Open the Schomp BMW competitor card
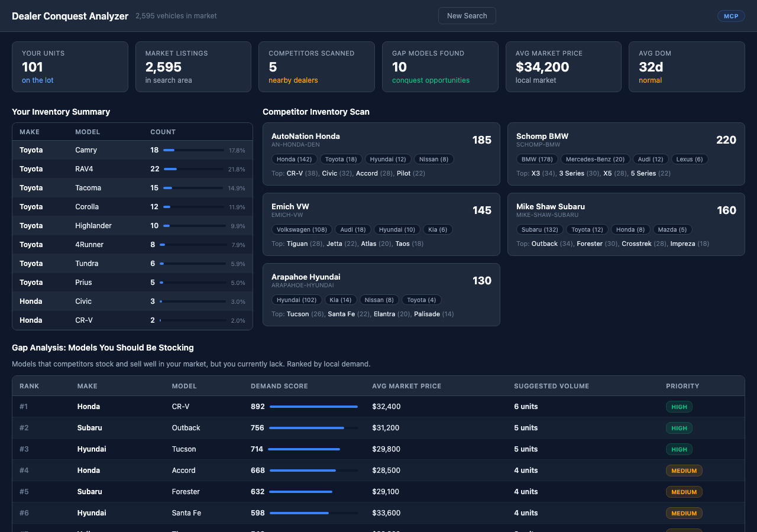The width and height of the screenshot is (757, 532). coord(626,154)
